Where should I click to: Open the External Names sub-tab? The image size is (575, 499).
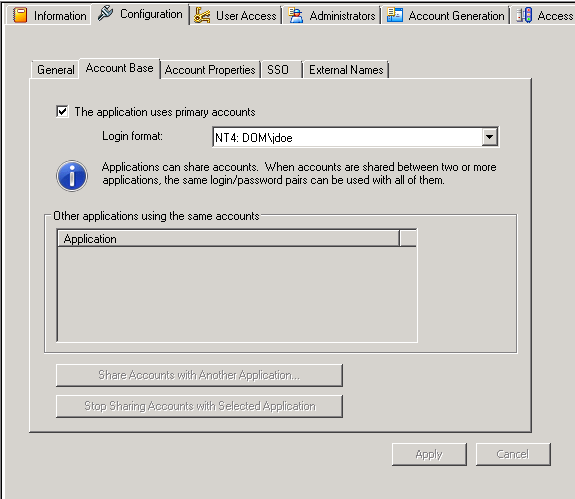click(x=346, y=69)
